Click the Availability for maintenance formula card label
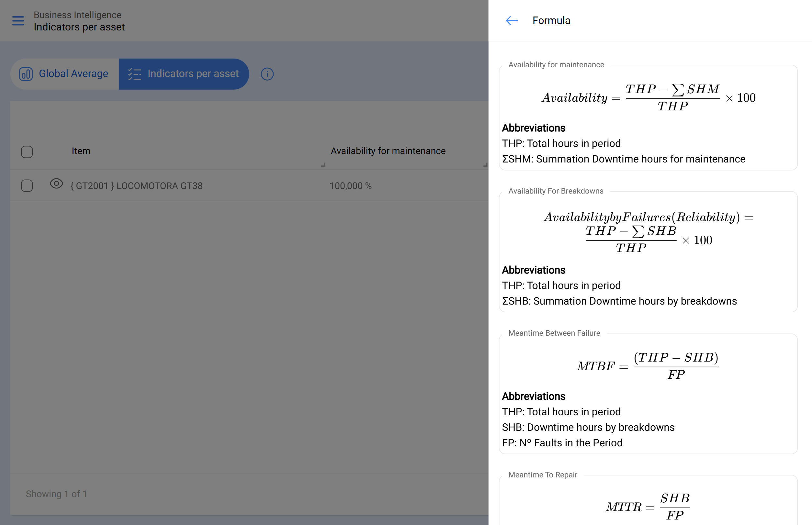 click(556, 65)
